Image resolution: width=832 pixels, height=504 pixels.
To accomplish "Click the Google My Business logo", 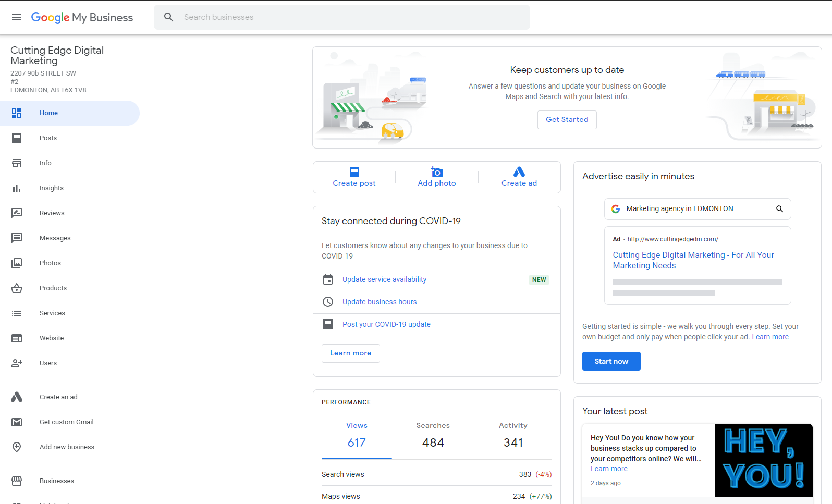I will tap(82, 17).
